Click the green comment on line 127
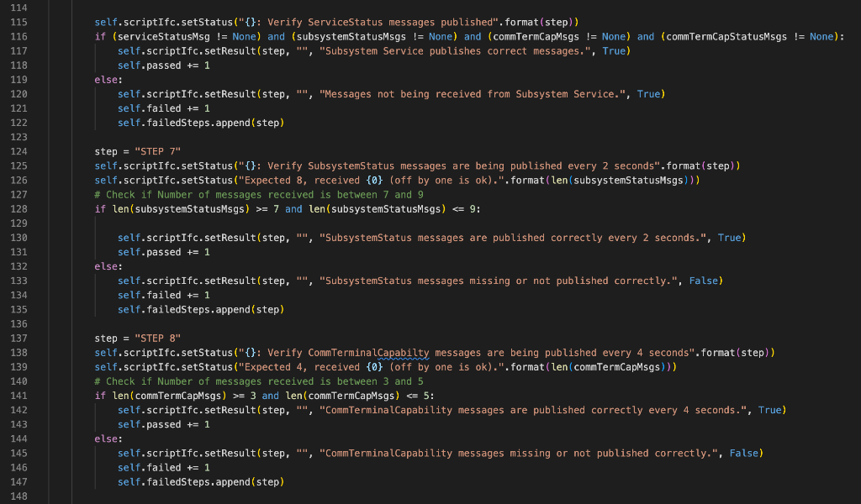Screen dimensions: 861x504 pos(252,194)
